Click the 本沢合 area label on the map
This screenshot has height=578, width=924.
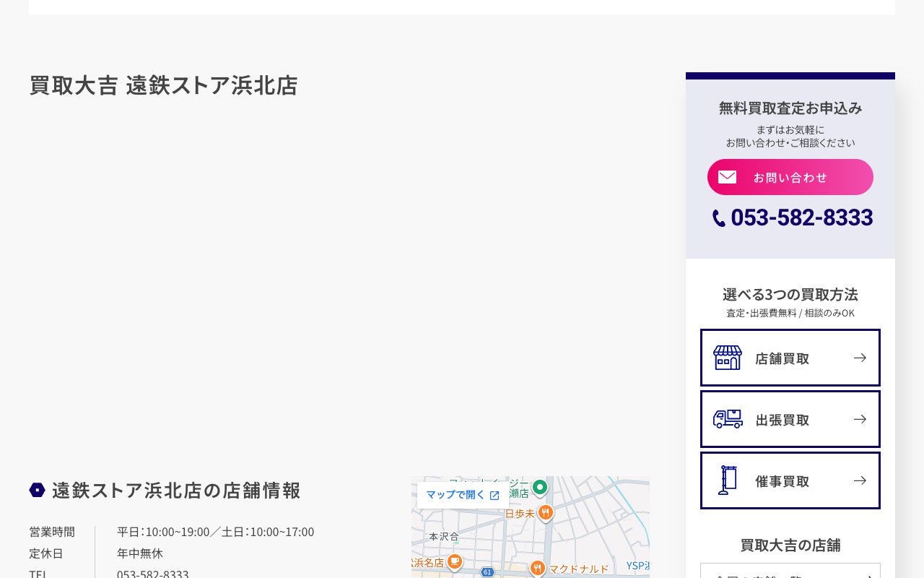coord(444,537)
